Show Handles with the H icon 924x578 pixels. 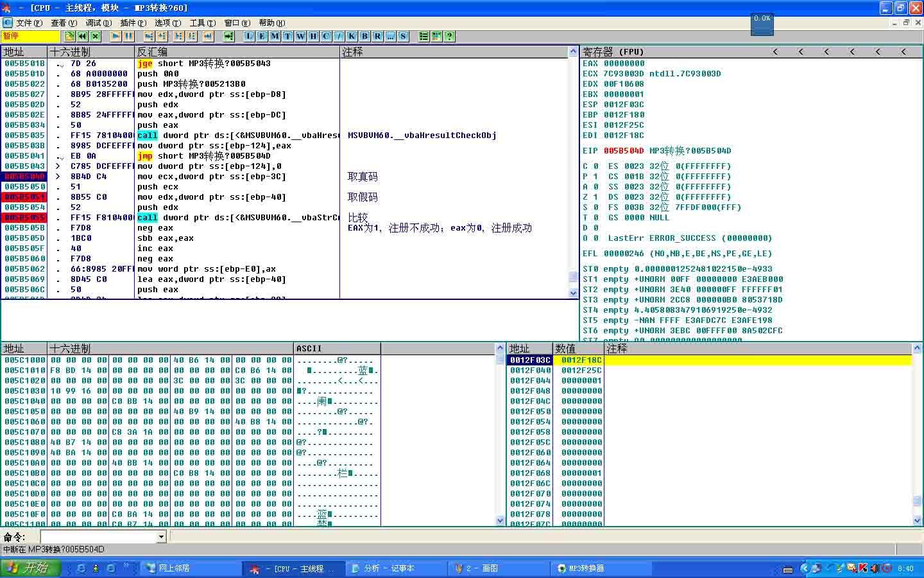[x=313, y=37]
